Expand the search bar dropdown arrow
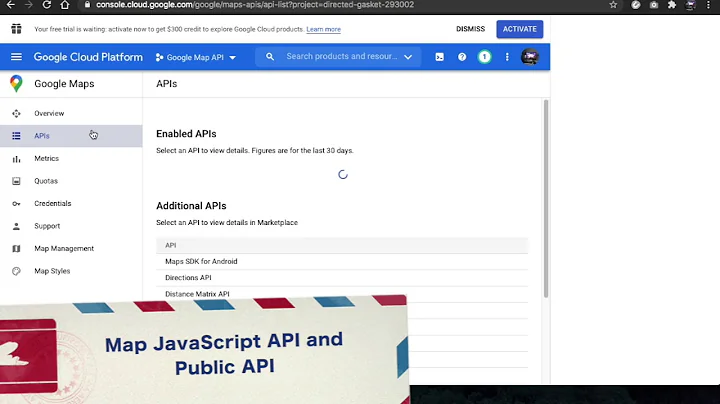Viewport: 720px width, 404px height. 408,57
